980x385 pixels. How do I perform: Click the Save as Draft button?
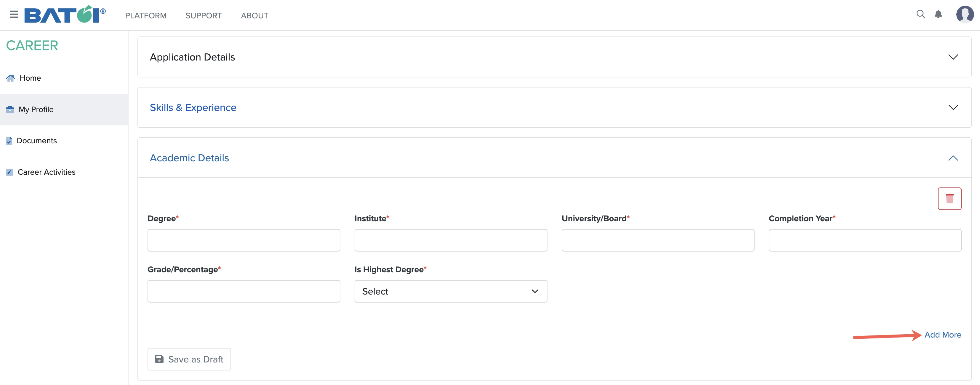[189, 359]
